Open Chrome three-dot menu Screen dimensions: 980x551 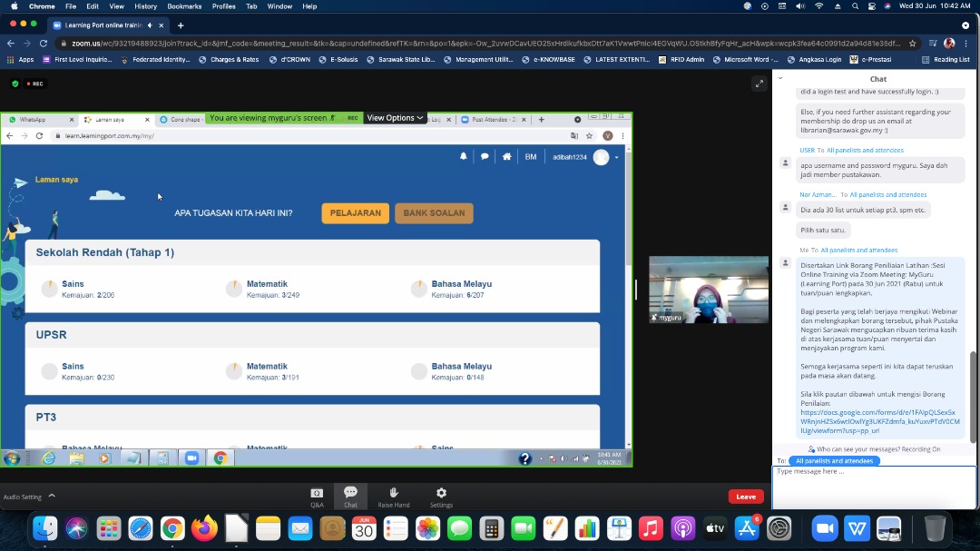[966, 44]
